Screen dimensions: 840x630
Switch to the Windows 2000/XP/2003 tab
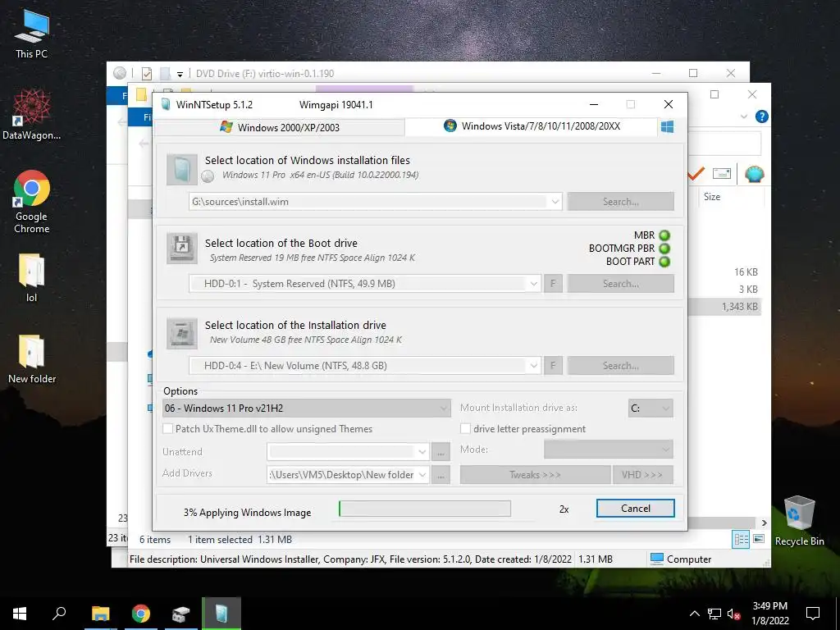[x=280, y=127]
